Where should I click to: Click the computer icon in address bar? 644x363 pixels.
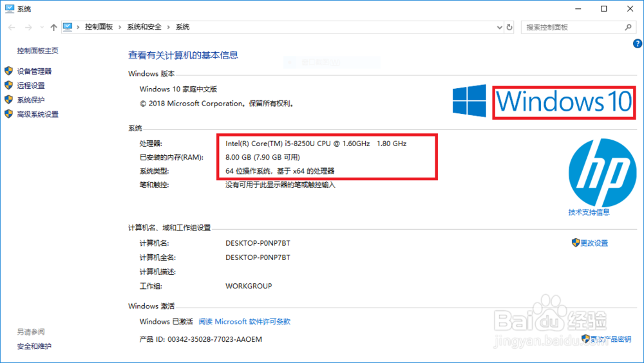click(x=68, y=27)
